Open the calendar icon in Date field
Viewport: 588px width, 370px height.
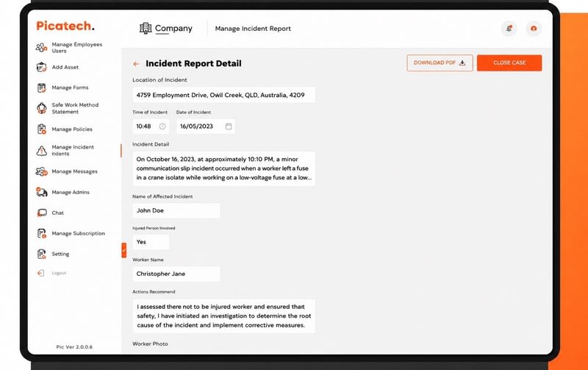229,127
